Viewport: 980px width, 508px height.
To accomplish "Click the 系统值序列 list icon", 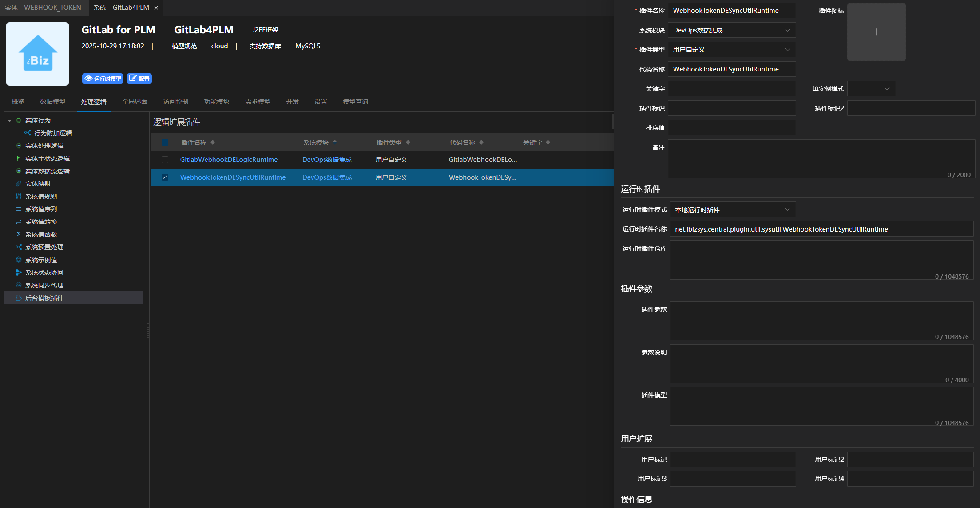I will [19, 209].
